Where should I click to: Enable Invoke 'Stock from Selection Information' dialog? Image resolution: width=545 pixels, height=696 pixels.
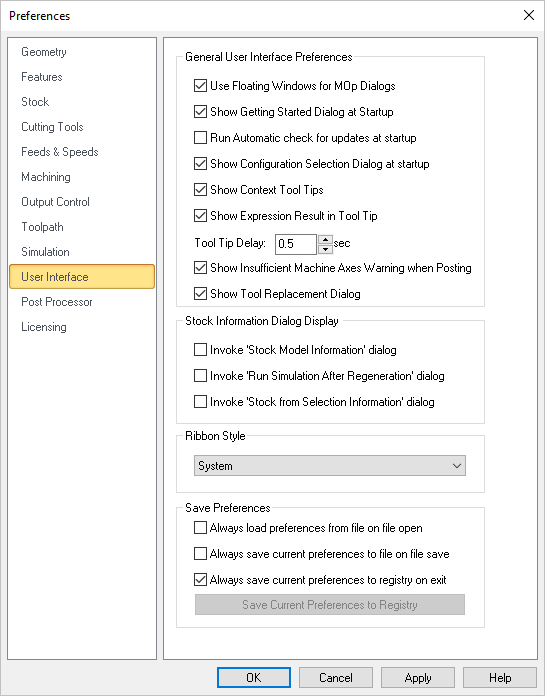point(200,402)
